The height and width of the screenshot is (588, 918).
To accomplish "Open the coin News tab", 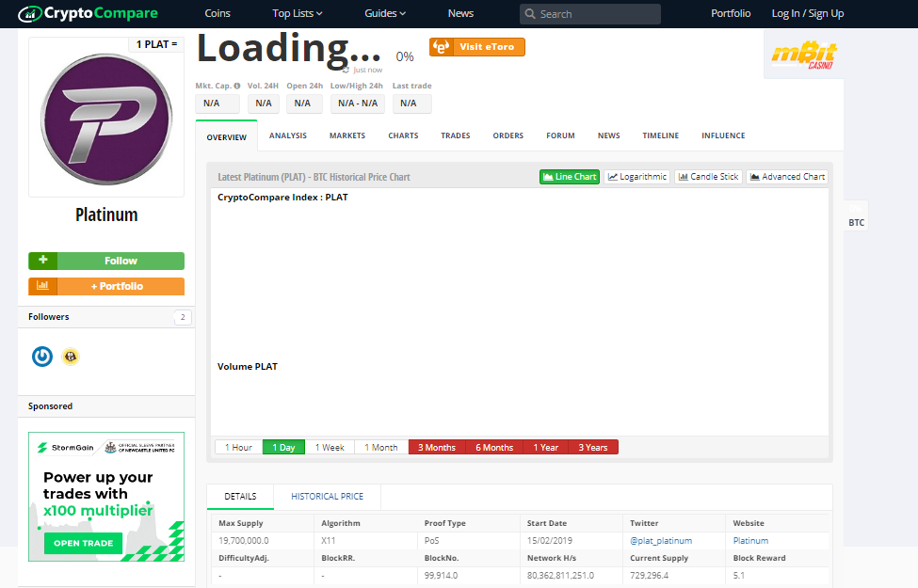I will tap(609, 135).
